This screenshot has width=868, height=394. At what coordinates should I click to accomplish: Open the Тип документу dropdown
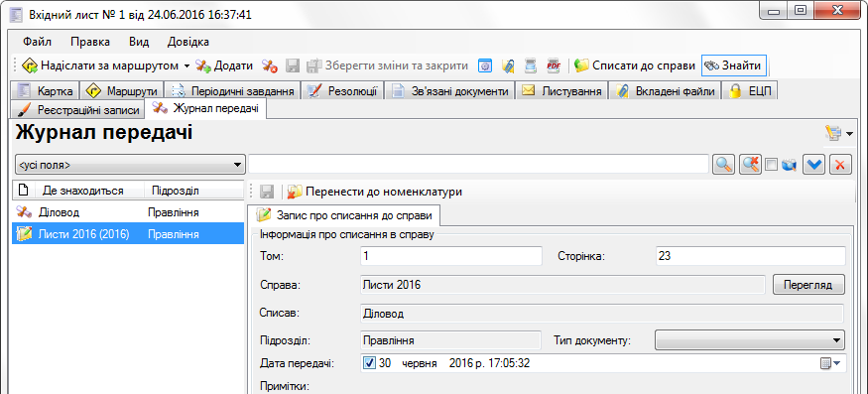pyautogui.click(x=750, y=339)
